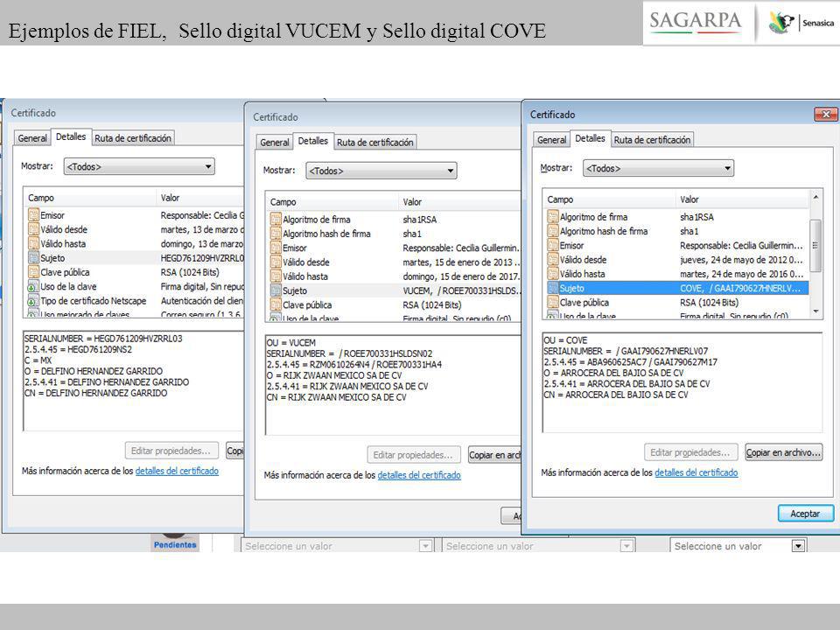Open detalles del certificado link in left window
Image resolution: width=840 pixels, height=630 pixels.
177,471
